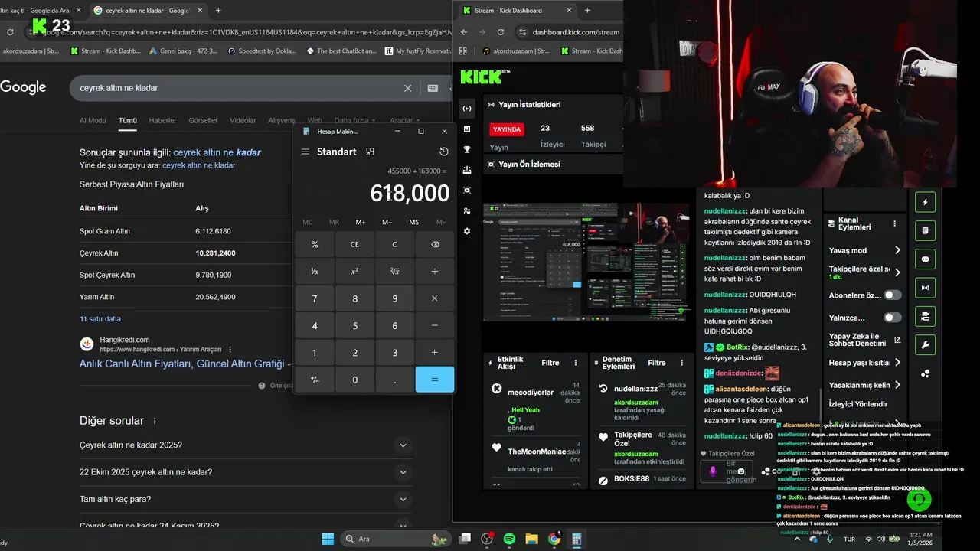Open Kick sidebar trophy achievements icon
980x551 pixels.
(x=467, y=149)
